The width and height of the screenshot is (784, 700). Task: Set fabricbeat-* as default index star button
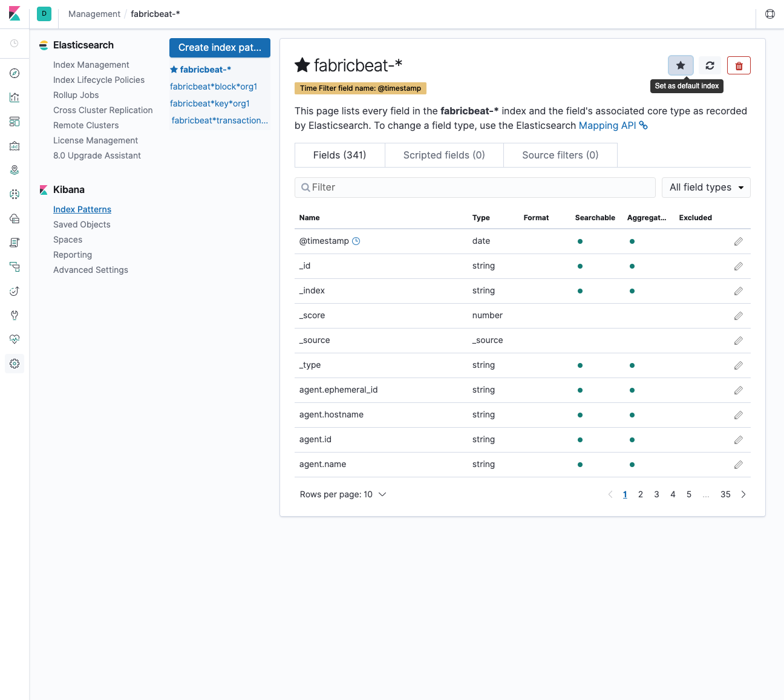coord(681,65)
